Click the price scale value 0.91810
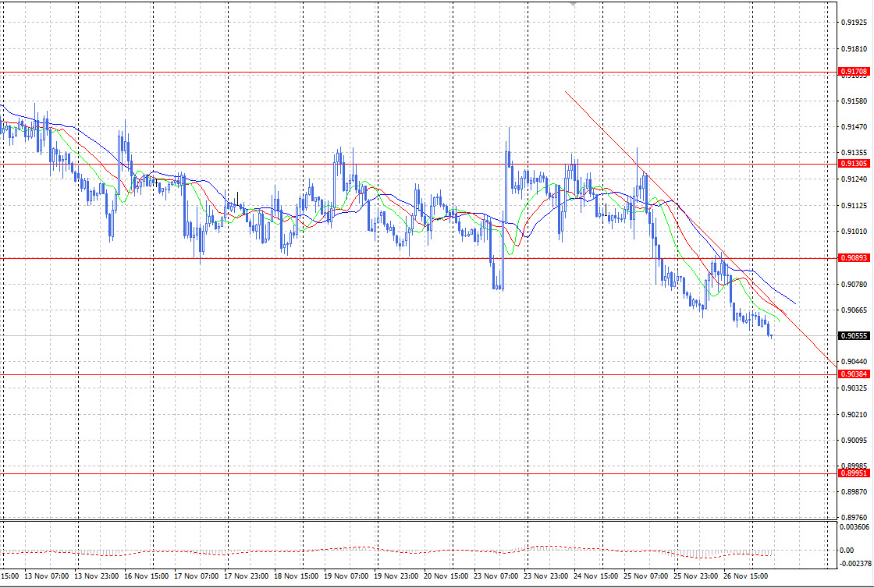The width and height of the screenshot is (874, 588). (x=854, y=49)
